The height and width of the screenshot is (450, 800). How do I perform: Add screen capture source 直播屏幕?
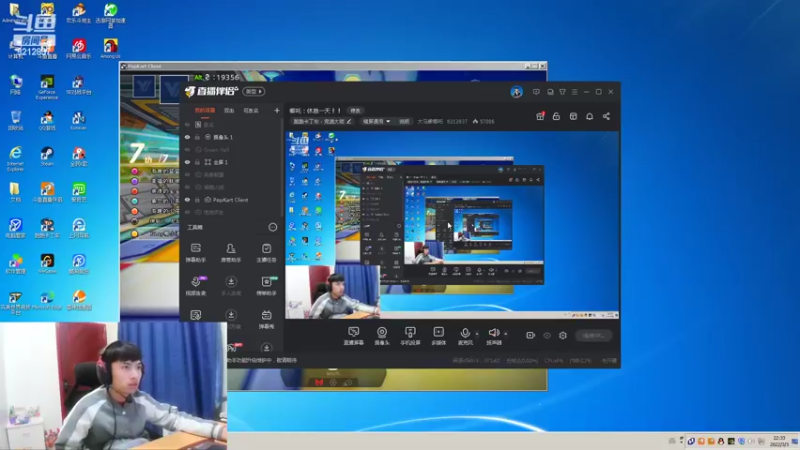[x=353, y=336]
